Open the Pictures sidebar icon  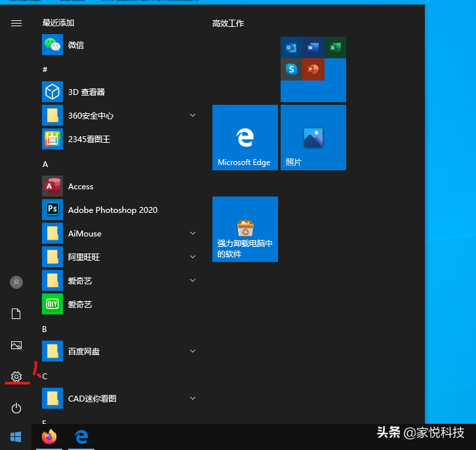point(16,345)
